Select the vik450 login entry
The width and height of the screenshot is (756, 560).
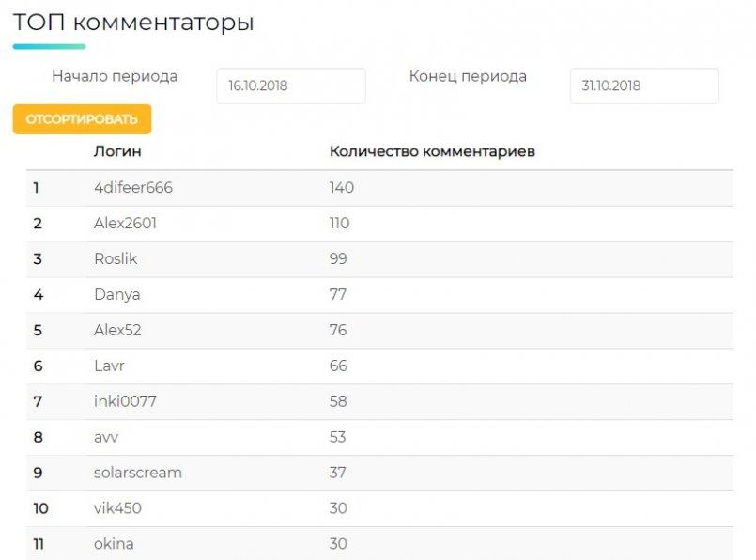[x=117, y=508]
